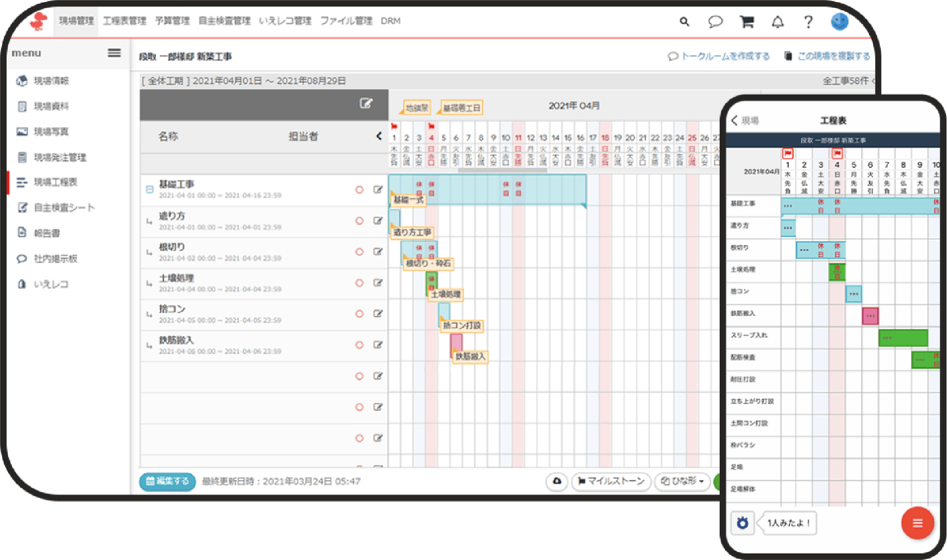The height and width of the screenshot is (560, 947).
Task: Click トークルームを作成する link
Action: point(719,56)
